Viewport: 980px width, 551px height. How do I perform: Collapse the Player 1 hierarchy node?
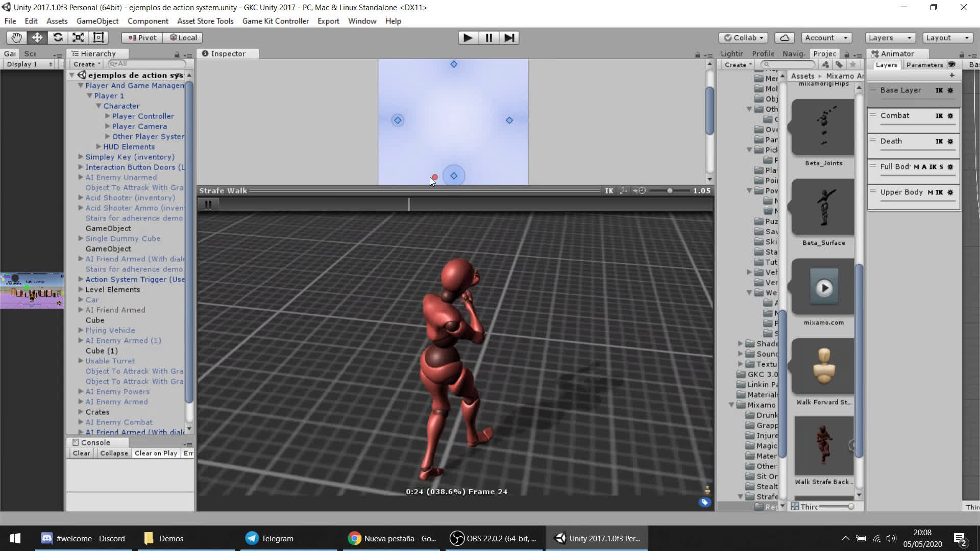pyautogui.click(x=89, y=96)
